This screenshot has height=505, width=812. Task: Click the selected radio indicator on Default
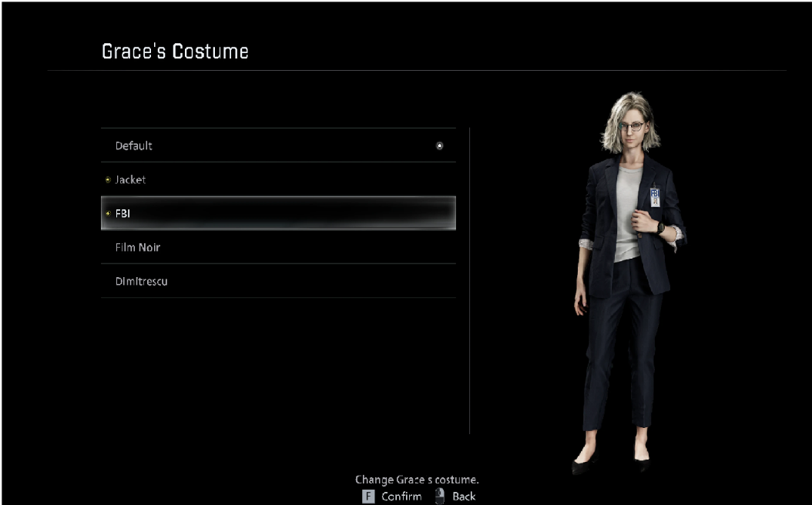tap(440, 145)
